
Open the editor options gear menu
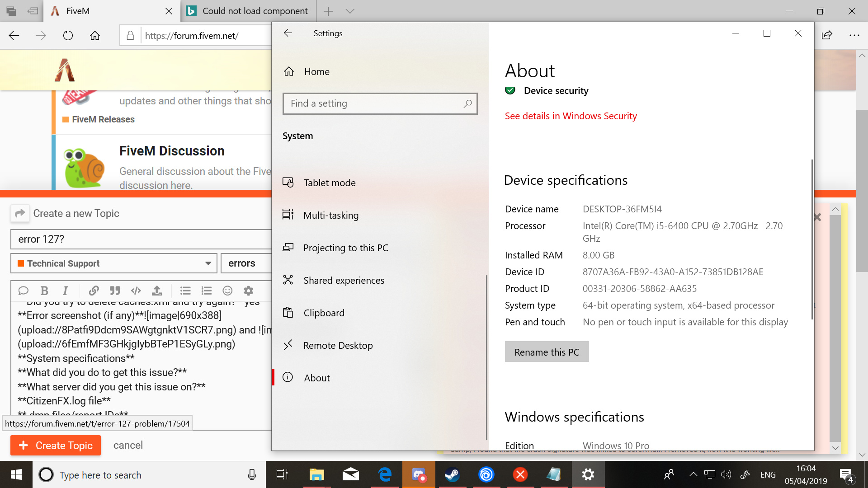click(x=249, y=291)
